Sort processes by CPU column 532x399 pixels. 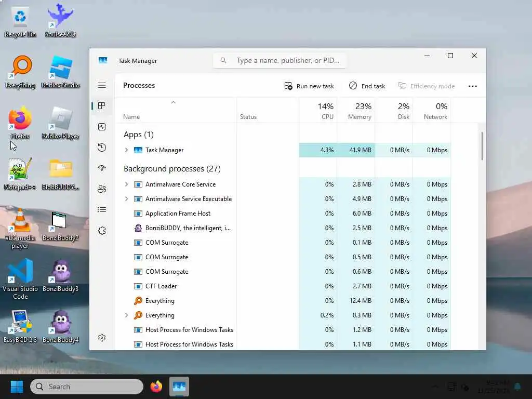(318, 110)
